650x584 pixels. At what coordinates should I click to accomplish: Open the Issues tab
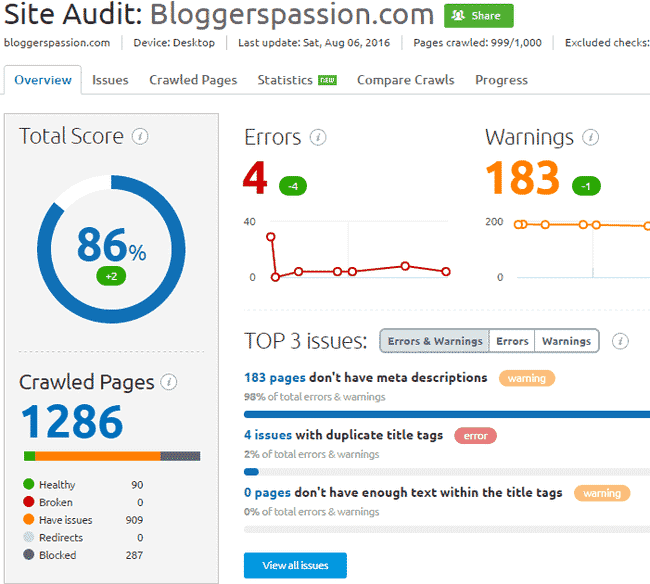click(110, 80)
